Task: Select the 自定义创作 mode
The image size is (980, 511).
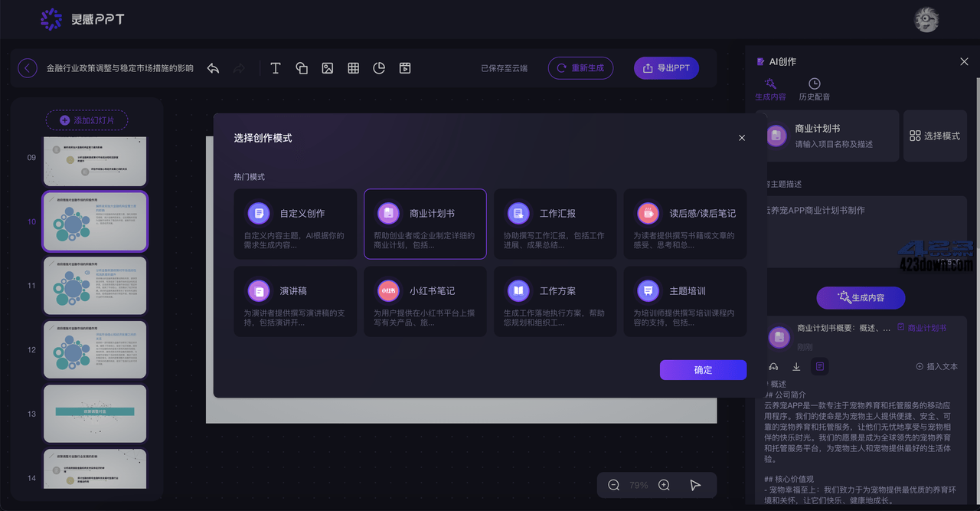Action: [x=295, y=224]
